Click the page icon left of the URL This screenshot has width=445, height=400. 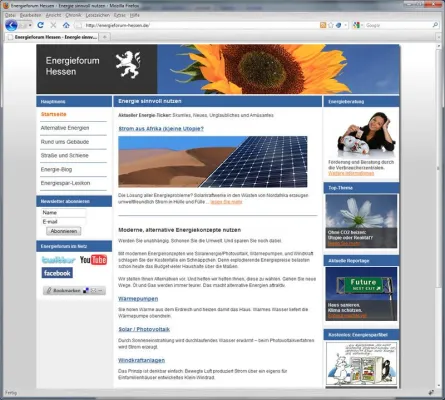[x=78, y=25]
